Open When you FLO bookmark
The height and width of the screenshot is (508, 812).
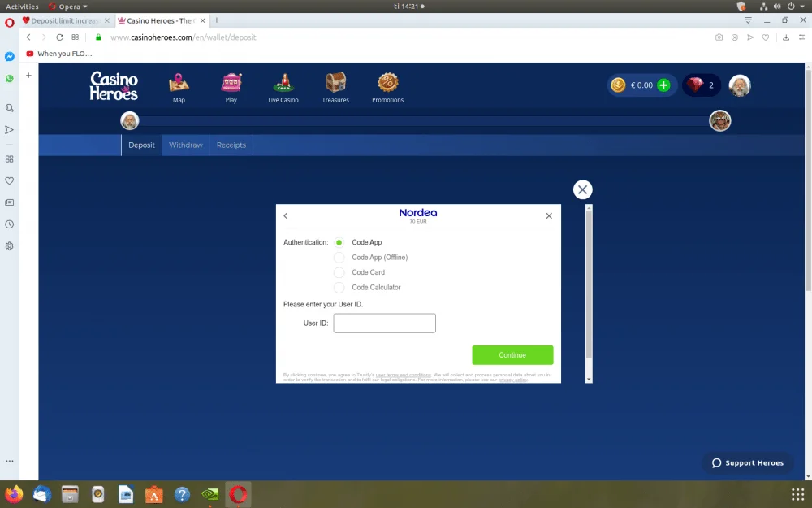click(59, 54)
